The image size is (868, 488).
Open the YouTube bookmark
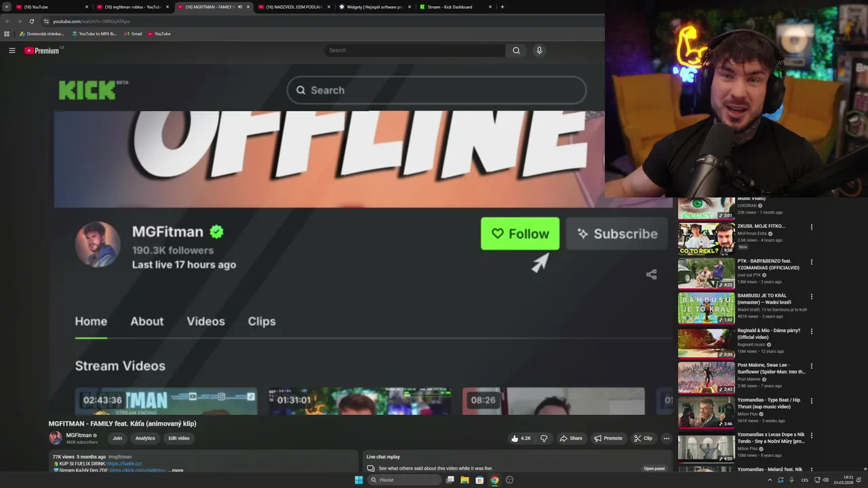click(159, 34)
